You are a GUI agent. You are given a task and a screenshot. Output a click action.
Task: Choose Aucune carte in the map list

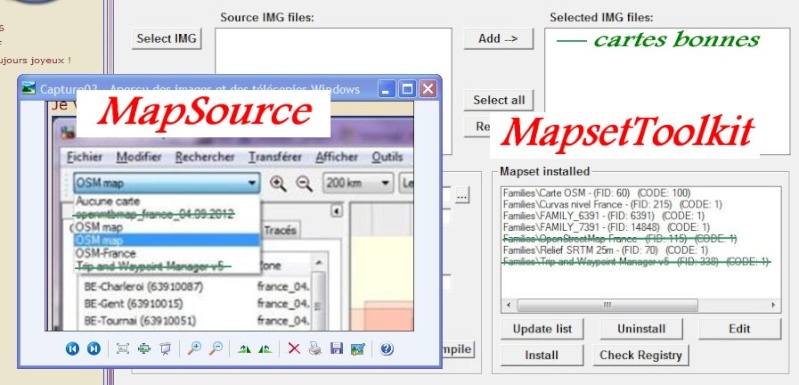coord(167,201)
